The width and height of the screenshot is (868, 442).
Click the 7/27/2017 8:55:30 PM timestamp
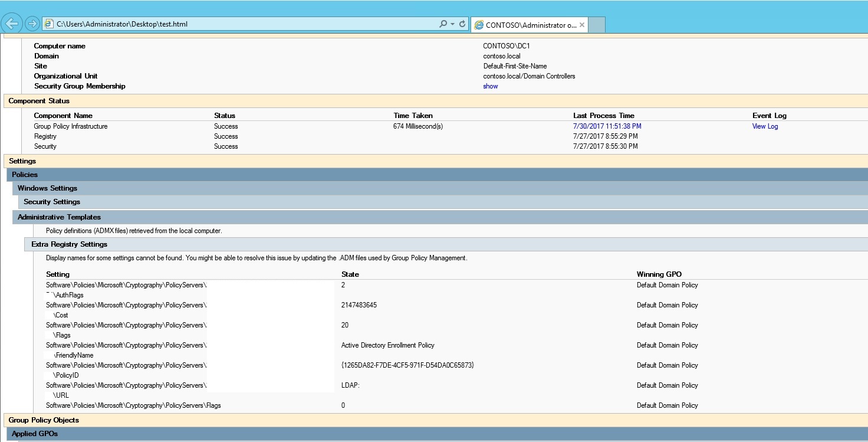[x=606, y=146]
